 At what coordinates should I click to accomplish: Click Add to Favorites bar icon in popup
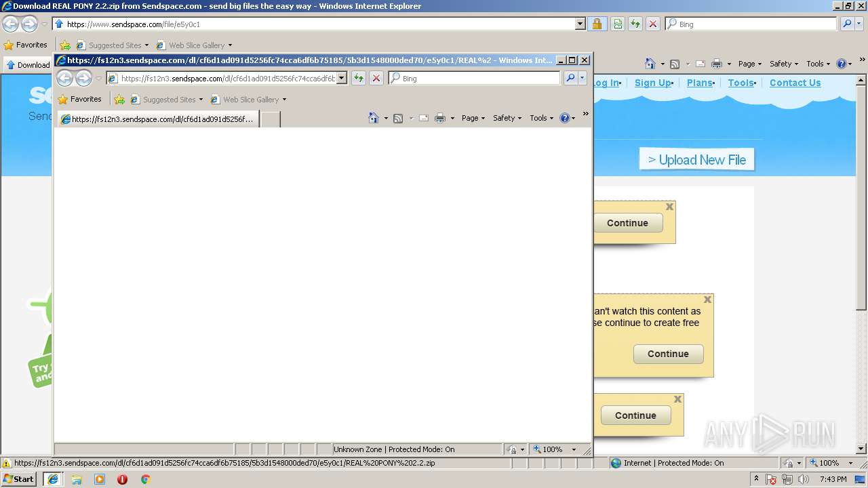119,100
